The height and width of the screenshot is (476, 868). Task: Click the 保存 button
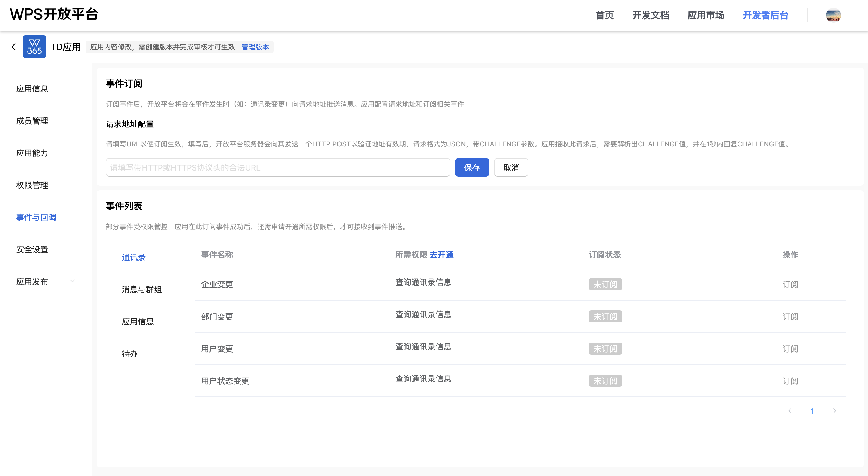[x=472, y=167]
